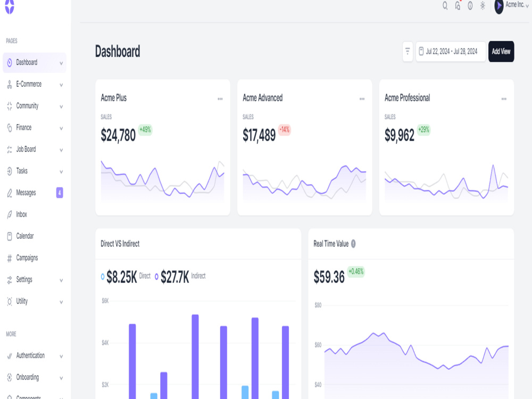Click the Finance sidebar icon

[x=10, y=128]
